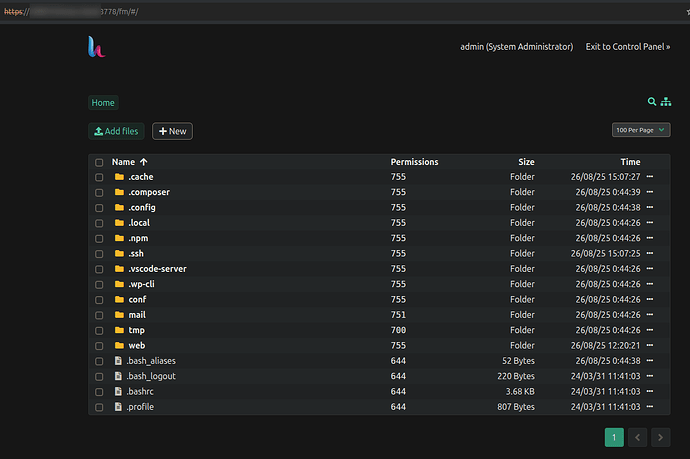Click the New button

(172, 131)
